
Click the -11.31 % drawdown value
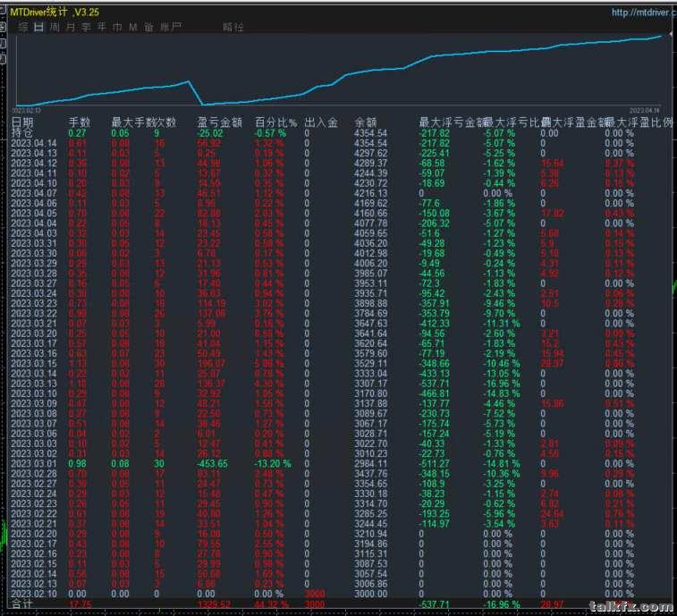click(502, 324)
